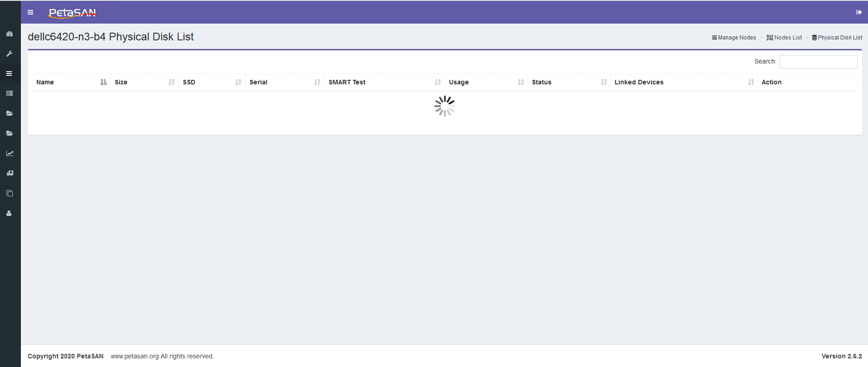Image resolution: width=868 pixels, height=367 pixels.
Task: Click the logout icon in top bar
Action: tap(859, 12)
